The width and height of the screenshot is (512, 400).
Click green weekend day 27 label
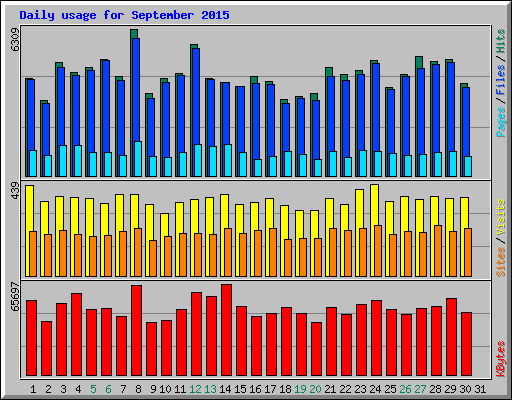[420, 389]
